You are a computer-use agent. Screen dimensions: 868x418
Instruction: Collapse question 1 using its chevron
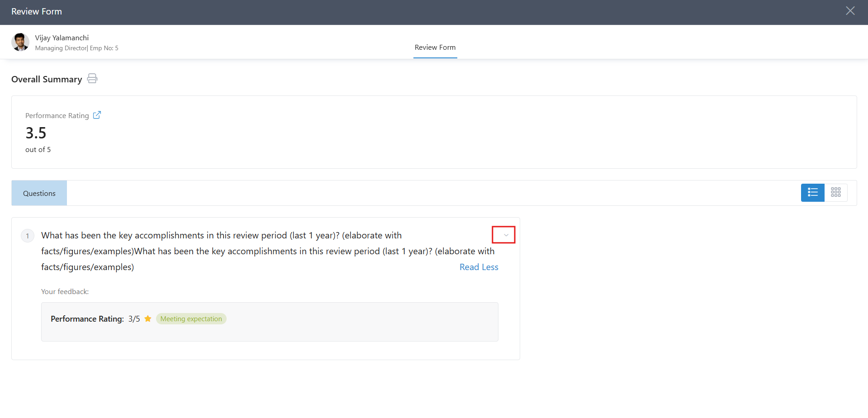[503, 234]
